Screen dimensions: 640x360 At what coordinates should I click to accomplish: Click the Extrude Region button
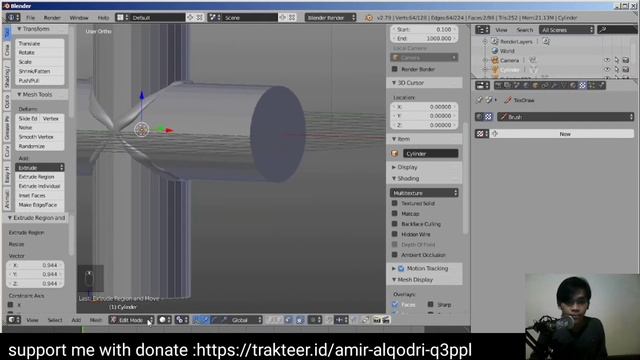[x=40, y=177]
